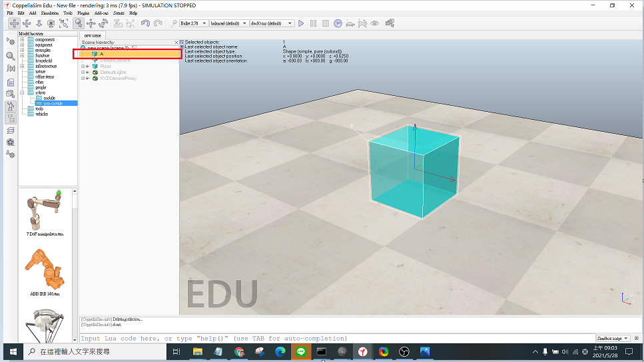Open the Plugins menu

tap(83, 13)
